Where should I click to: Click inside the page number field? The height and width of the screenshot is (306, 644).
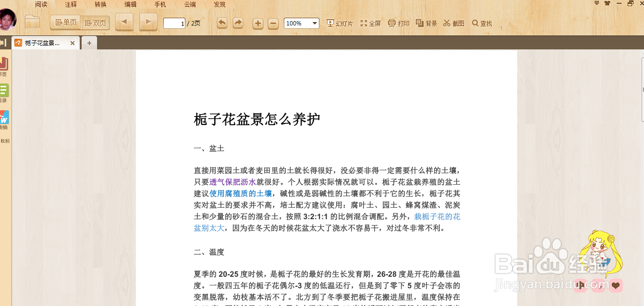coord(174,23)
